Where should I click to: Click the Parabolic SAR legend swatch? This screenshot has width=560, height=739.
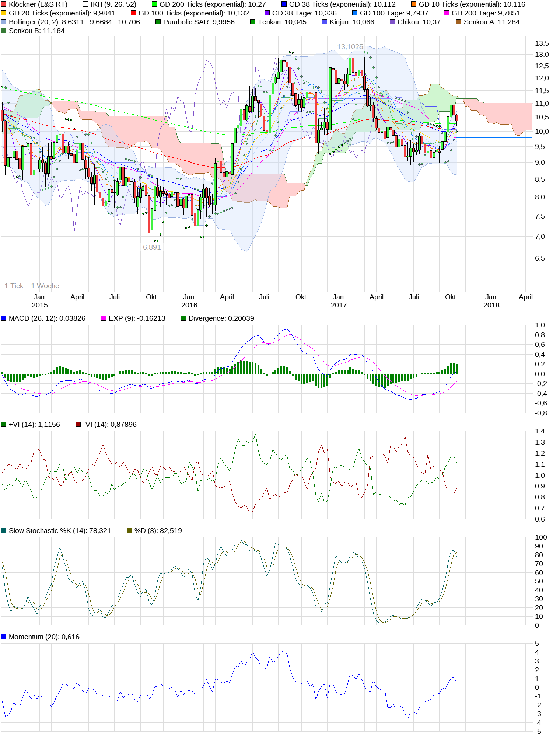pos(158,22)
